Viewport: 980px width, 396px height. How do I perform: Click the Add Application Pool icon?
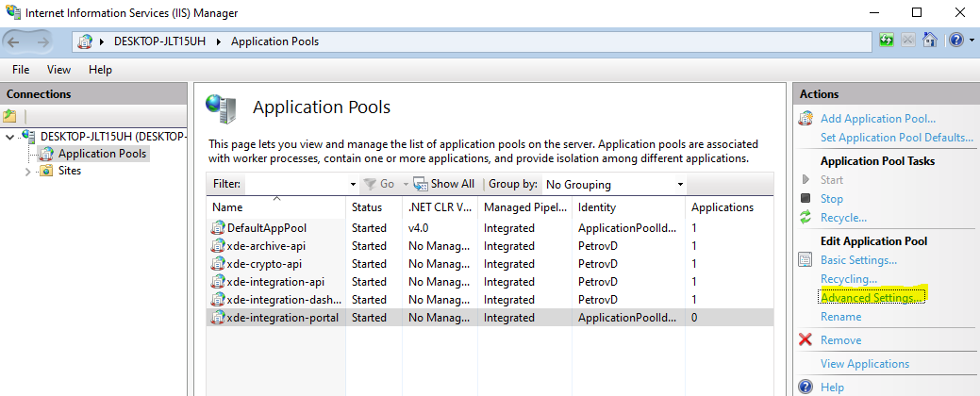coord(806,119)
